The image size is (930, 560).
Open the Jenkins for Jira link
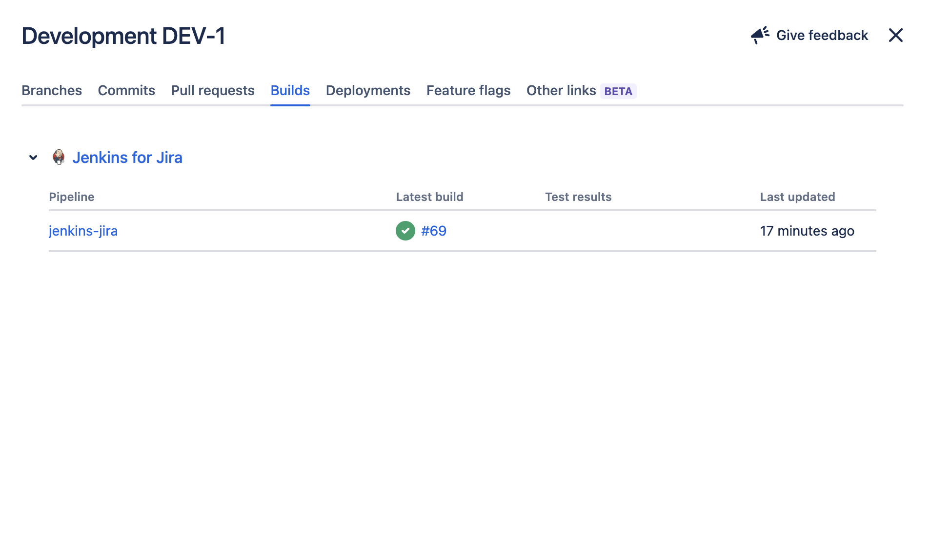pyautogui.click(x=127, y=158)
